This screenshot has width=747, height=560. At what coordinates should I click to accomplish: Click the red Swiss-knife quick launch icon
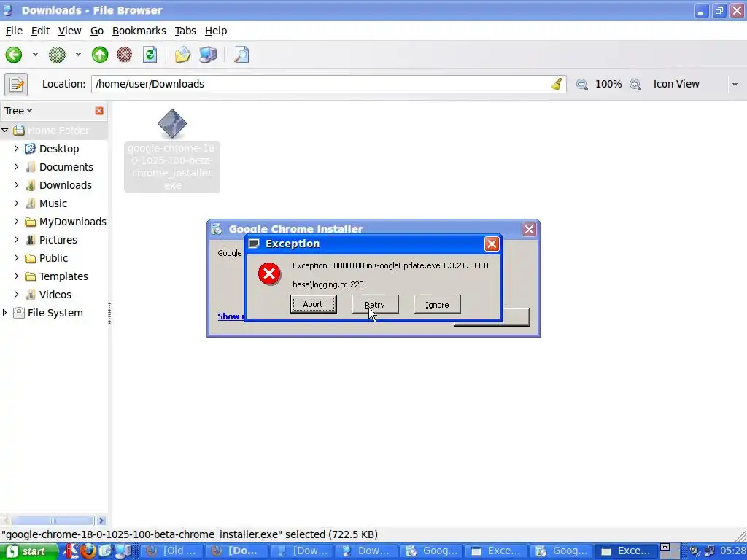tap(71, 551)
